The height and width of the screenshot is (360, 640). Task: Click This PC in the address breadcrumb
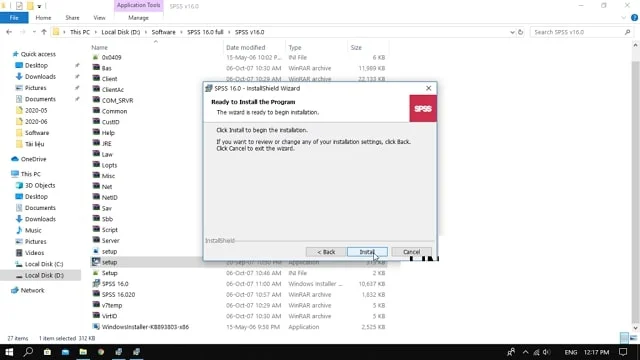click(x=80, y=32)
